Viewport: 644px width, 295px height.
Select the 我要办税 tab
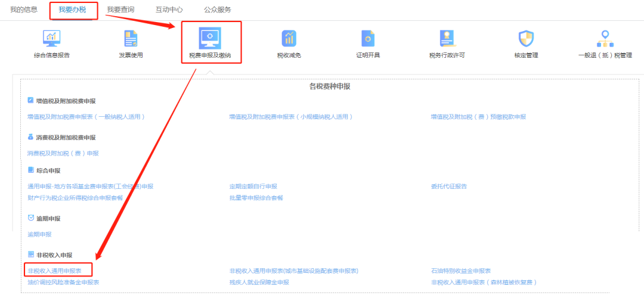73,10
